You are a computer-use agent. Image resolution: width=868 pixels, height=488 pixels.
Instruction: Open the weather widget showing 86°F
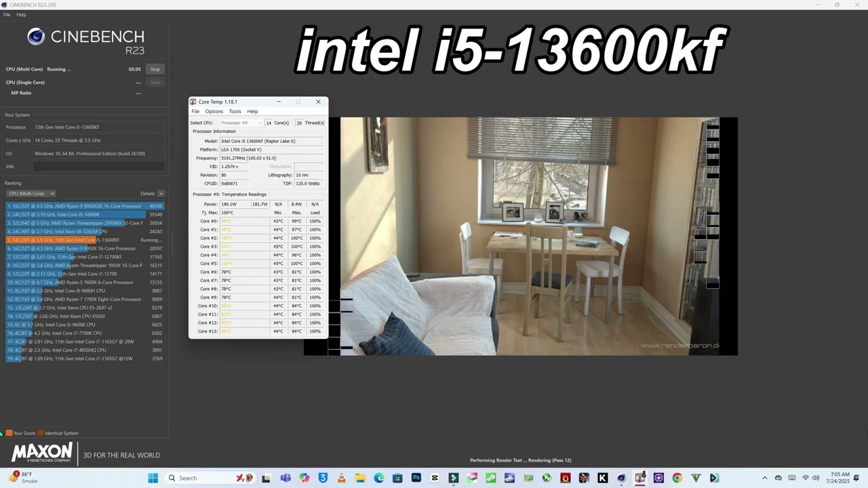click(22, 478)
